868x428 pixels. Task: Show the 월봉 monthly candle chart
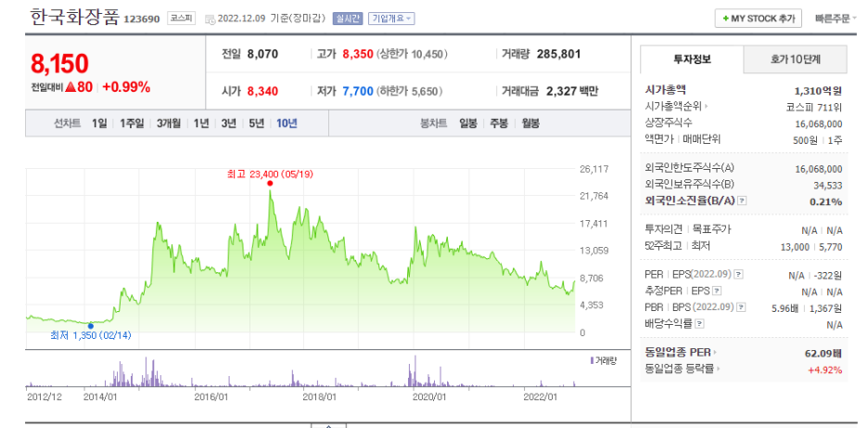click(530, 123)
